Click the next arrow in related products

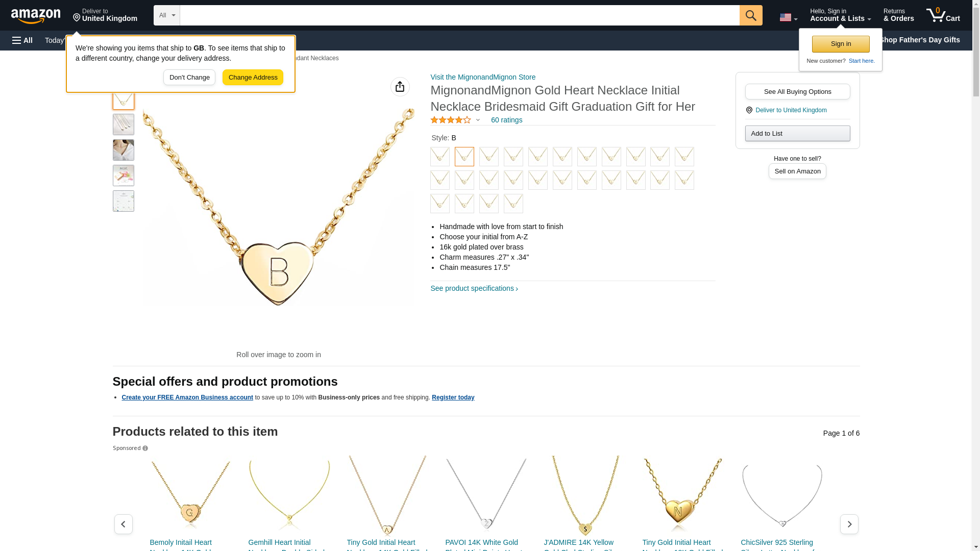point(849,524)
